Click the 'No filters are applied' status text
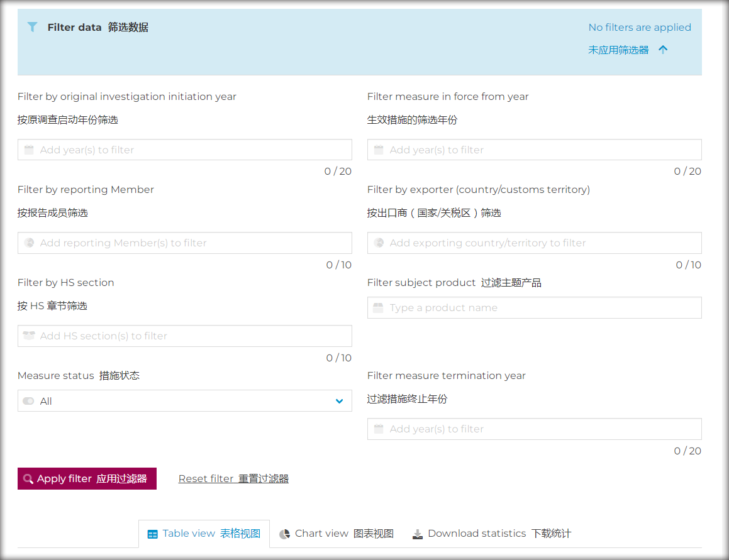Screen dimensions: 729x560 click(640, 28)
